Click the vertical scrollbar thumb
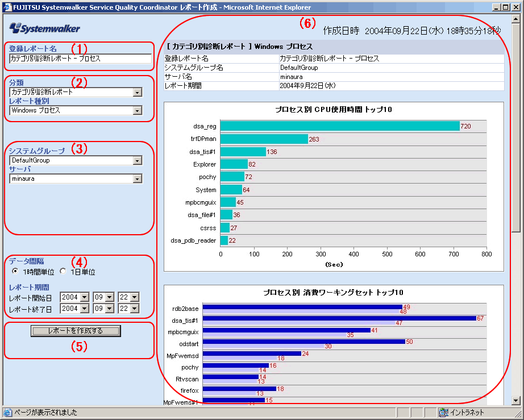The width and height of the screenshot is (524, 420). [x=515, y=128]
